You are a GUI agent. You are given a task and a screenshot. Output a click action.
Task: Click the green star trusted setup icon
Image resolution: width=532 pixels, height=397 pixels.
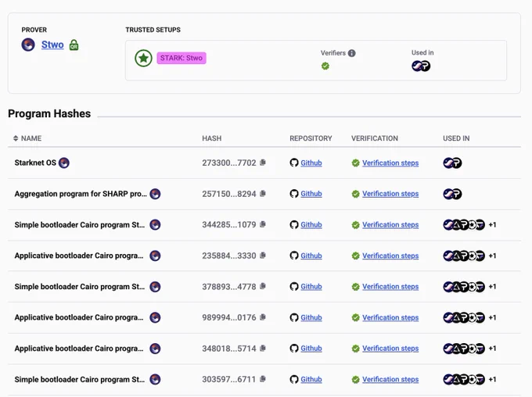(x=143, y=58)
